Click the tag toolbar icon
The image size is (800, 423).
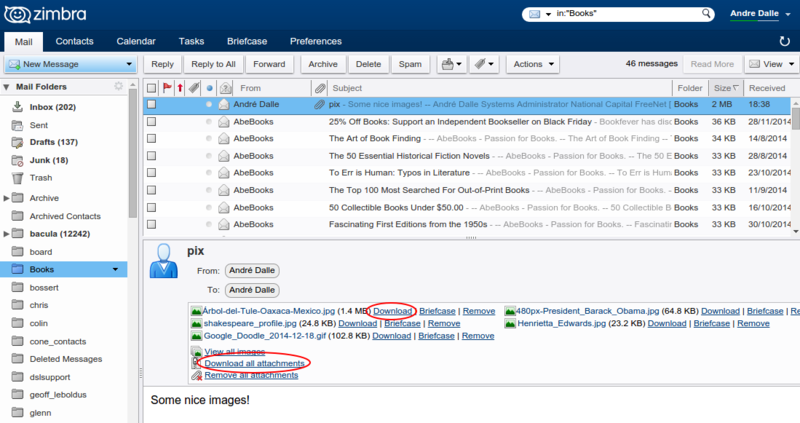(x=484, y=64)
